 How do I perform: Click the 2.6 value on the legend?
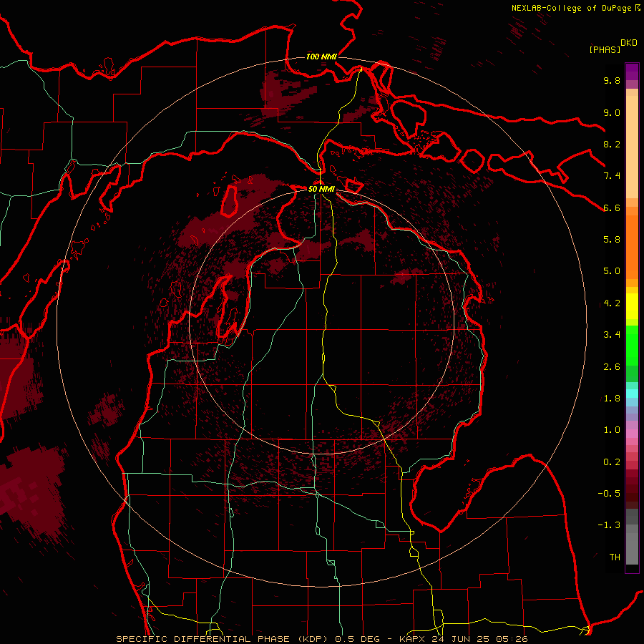coord(612,367)
